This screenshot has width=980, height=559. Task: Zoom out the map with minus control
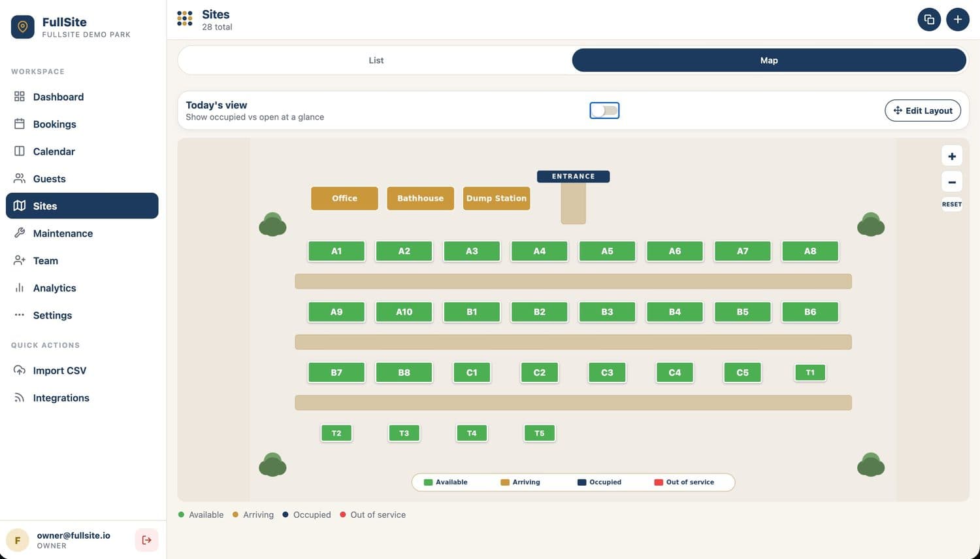tap(952, 182)
